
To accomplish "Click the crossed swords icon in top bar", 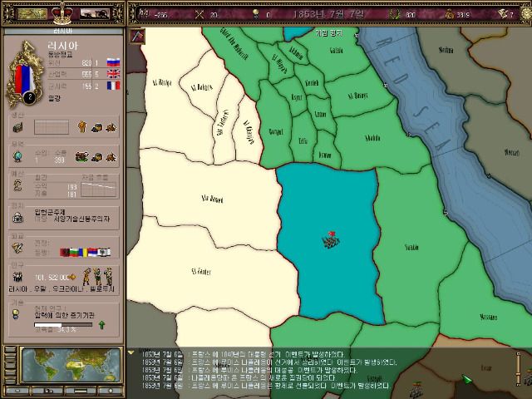I will 199,14.
